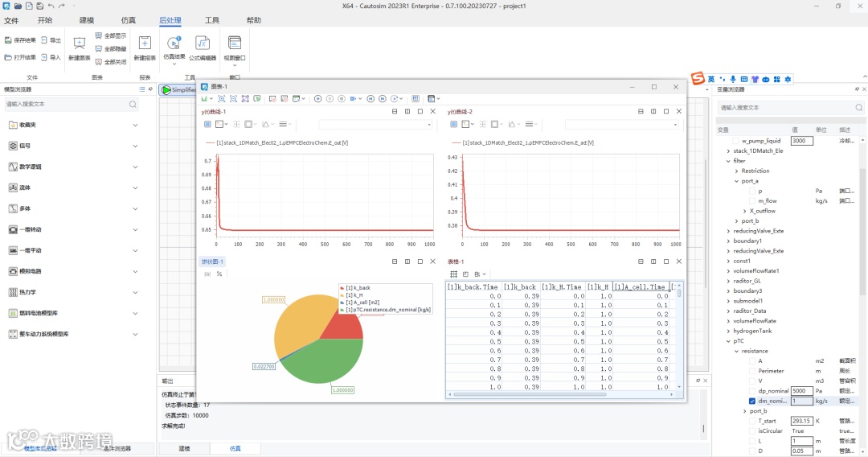Click the table grid icon in 表格-1
The height and width of the screenshot is (457, 868).
click(x=453, y=274)
